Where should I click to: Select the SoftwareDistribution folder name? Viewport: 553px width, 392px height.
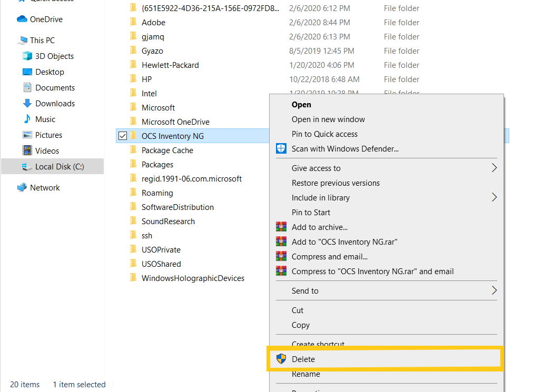click(x=178, y=207)
